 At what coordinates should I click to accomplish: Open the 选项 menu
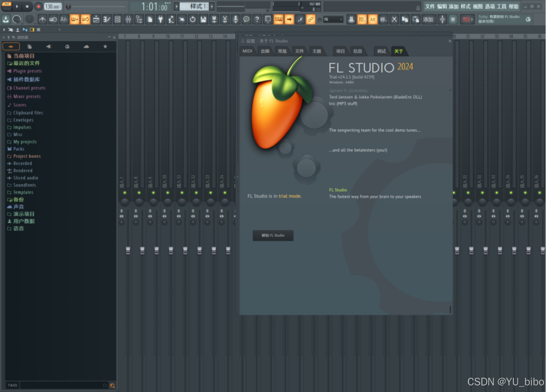click(x=490, y=7)
